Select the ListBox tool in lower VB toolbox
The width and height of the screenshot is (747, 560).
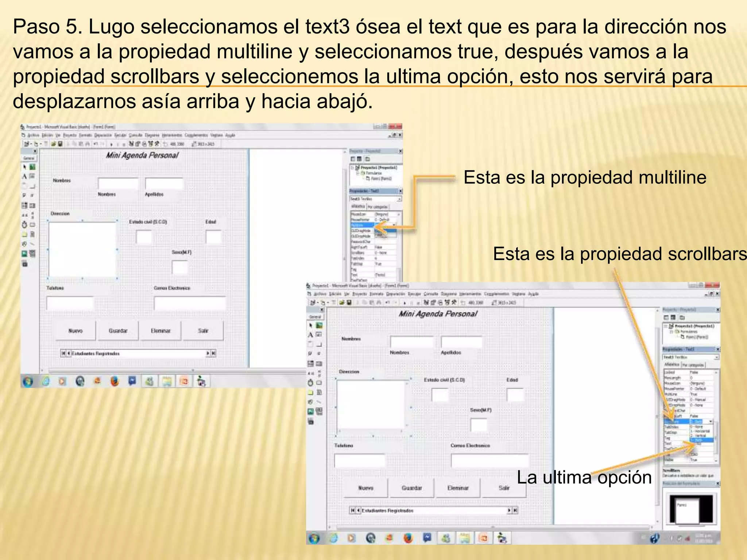point(319,363)
